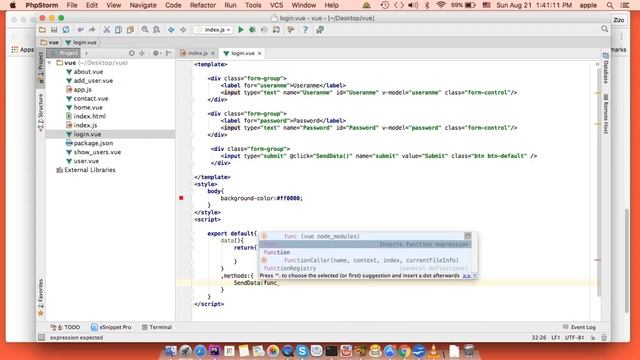Viewport: 640px width, 360px height.
Task: Open the Event Log
Action: (579, 327)
